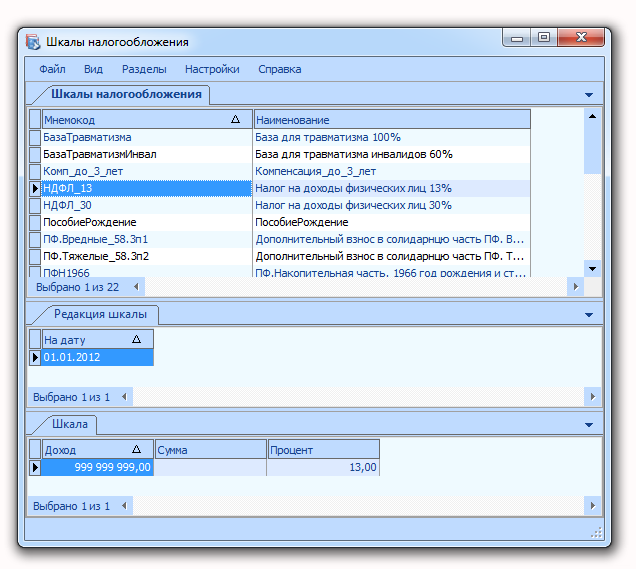
Task: Open the Вид menu
Action: click(93, 69)
